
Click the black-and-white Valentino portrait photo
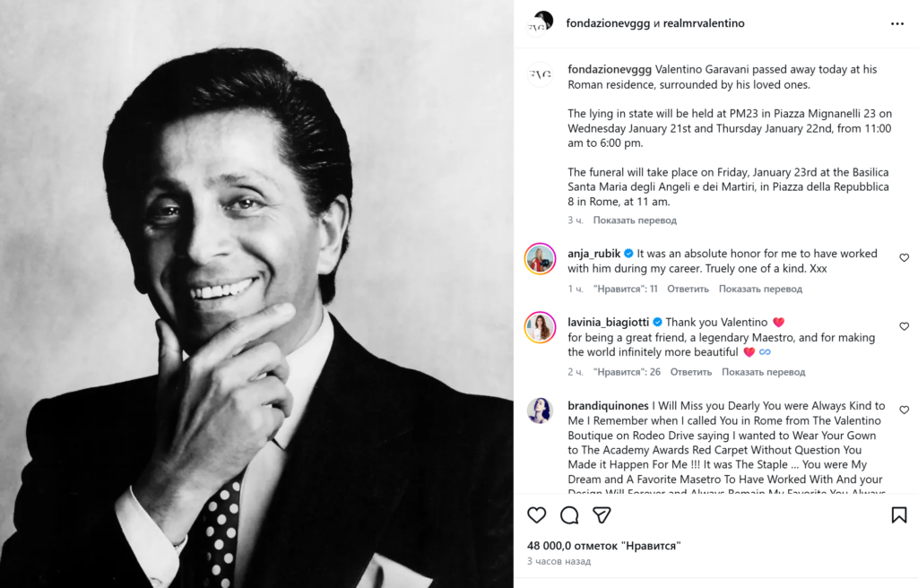(x=256, y=294)
